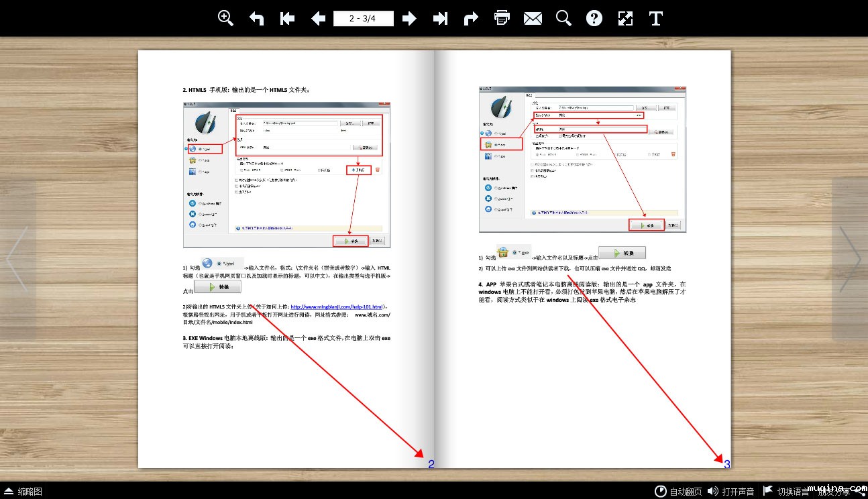The width and height of the screenshot is (868, 499).
Task: Expand the 缩略图 thumbnail panel
Action: click(x=23, y=492)
